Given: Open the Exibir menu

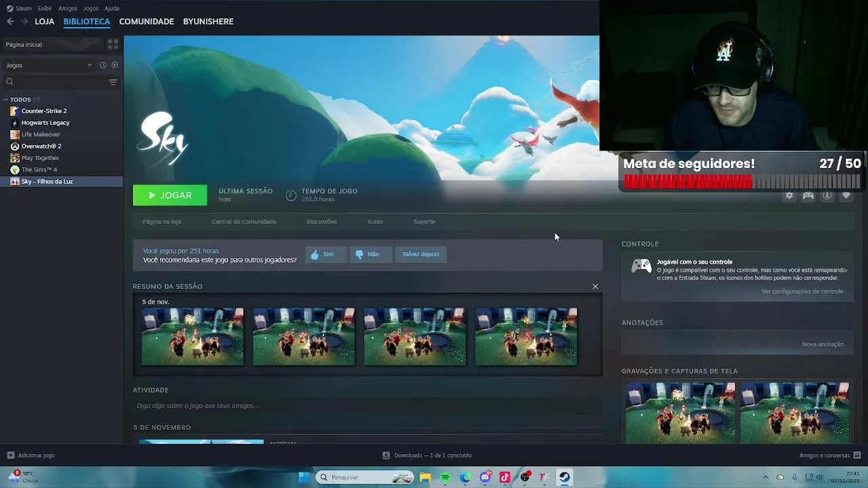Looking at the screenshot, I should pos(45,8).
